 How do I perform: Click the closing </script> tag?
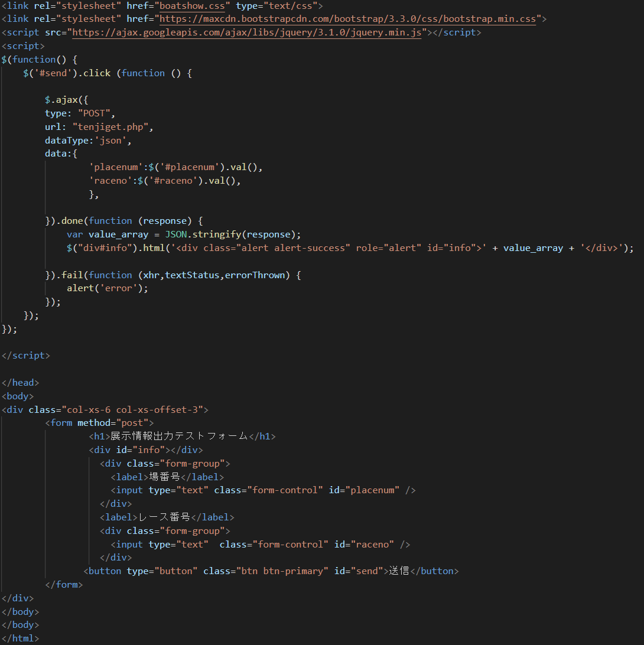click(26, 356)
